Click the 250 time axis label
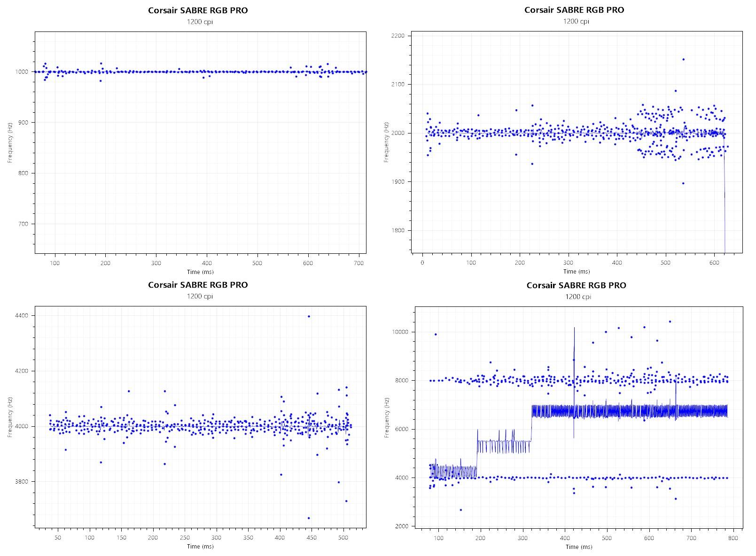Viewport: 756px width, 556px height. coord(185,537)
